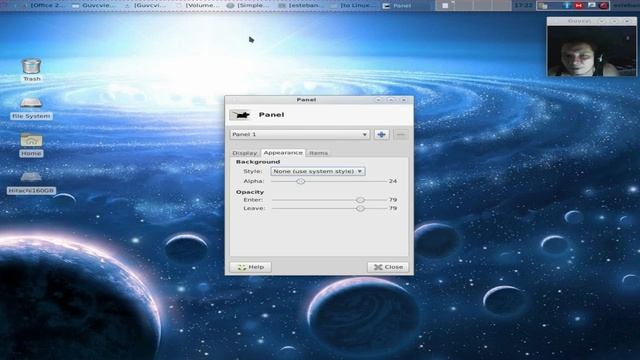The width and height of the screenshot is (640, 360).
Task: Click the Leave opacity slider handle
Action: (360, 209)
